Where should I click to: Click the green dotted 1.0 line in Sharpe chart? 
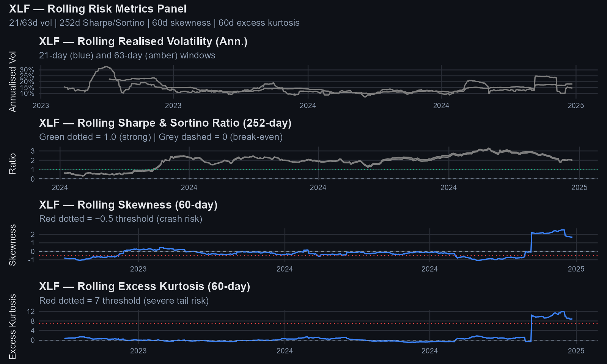(318, 169)
